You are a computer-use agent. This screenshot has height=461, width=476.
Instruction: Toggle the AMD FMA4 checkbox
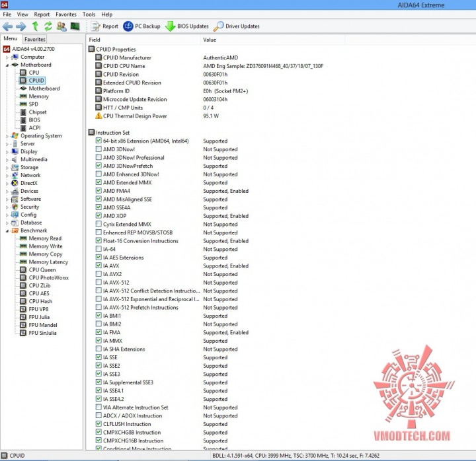point(99,190)
